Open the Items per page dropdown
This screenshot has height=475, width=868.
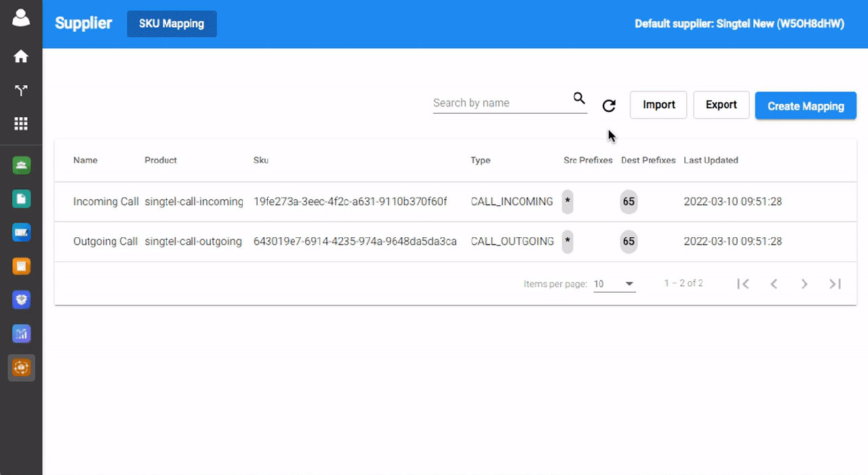point(614,284)
